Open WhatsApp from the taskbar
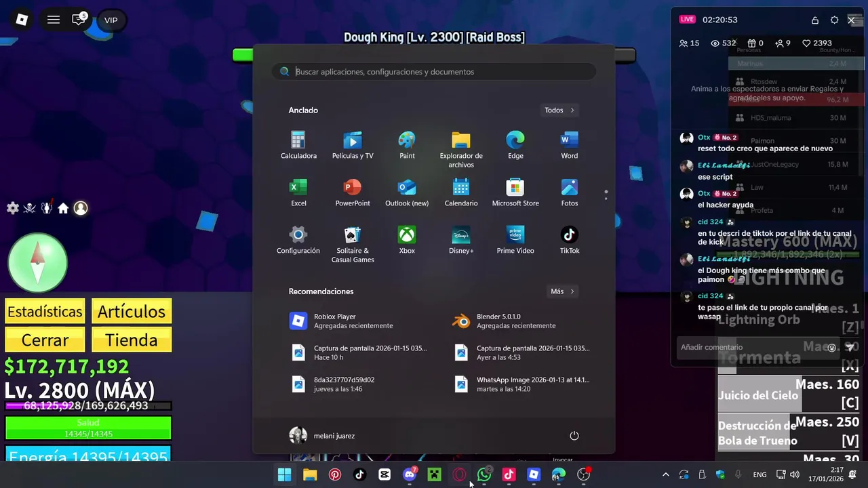The image size is (868, 488). (484, 474)
